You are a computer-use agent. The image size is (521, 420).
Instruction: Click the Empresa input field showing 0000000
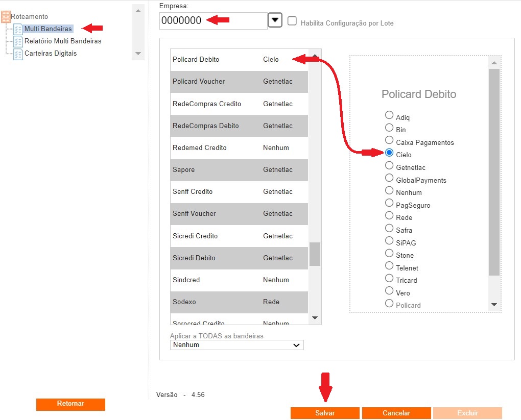[x=214, y=20]
